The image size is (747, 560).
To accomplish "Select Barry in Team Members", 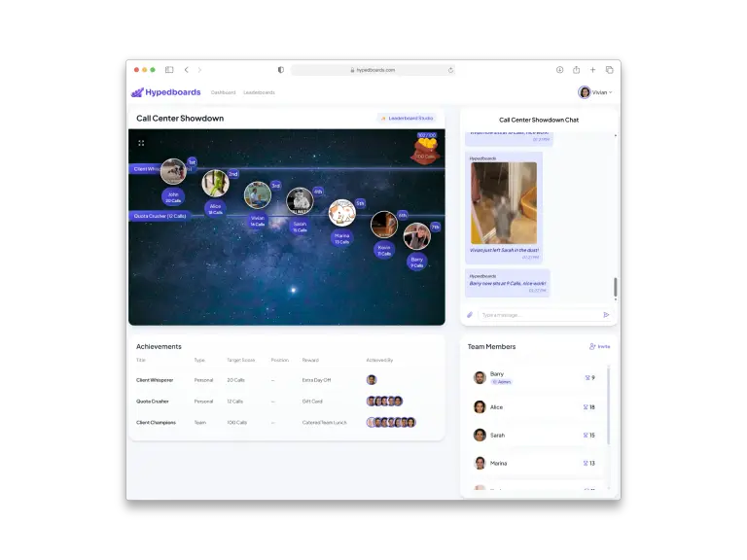I will (x=535, y=377).
